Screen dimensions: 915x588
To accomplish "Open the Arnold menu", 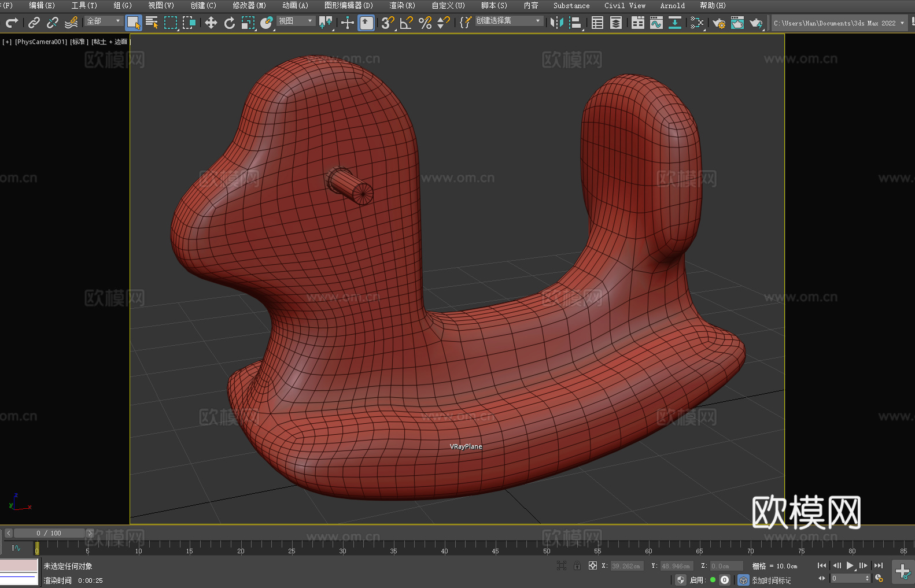I will tap(672, 5).
